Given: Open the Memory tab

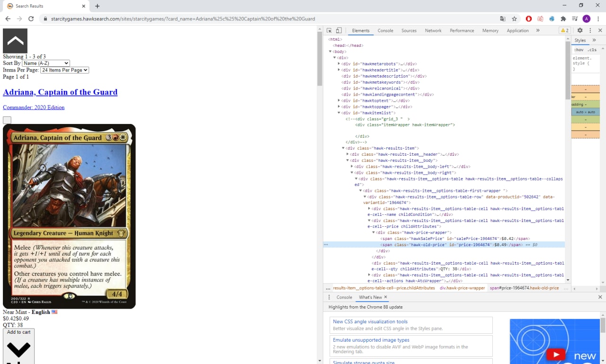Looking at the screenshot, I should click(490, 30).
